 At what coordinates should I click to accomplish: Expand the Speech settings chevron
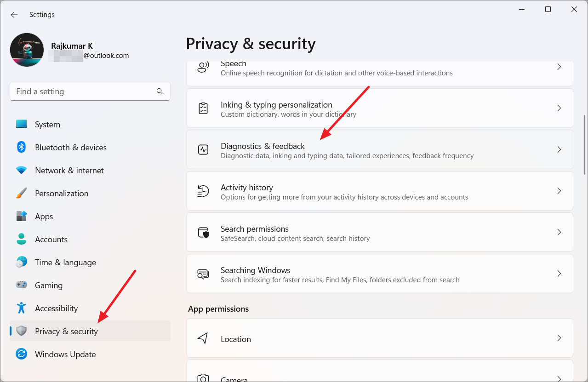(x=559, y=67)
